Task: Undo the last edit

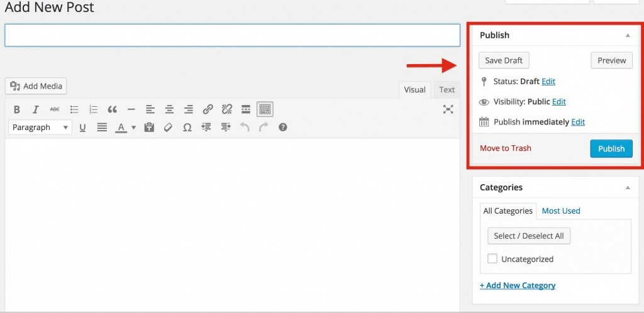Action: [245, 128]
